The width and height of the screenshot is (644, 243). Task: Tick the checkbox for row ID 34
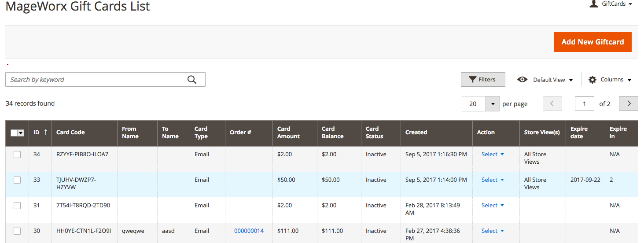17,155
